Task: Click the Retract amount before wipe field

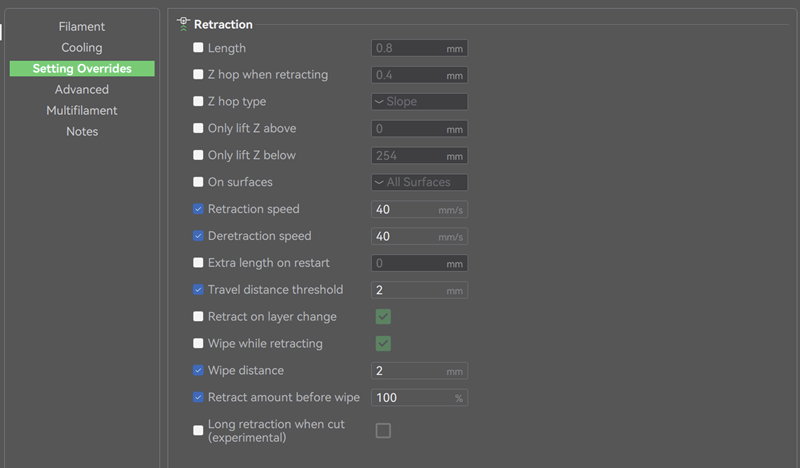Action: [419, 398]
